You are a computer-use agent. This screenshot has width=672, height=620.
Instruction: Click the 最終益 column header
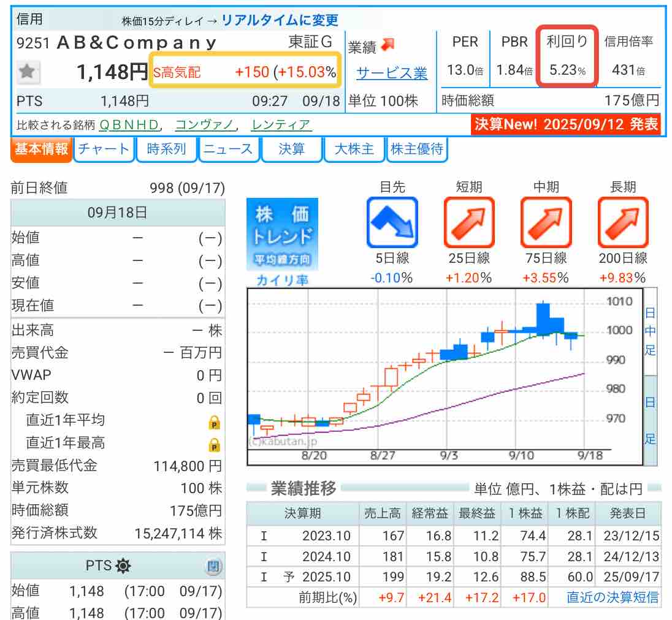tap(476, 513)
